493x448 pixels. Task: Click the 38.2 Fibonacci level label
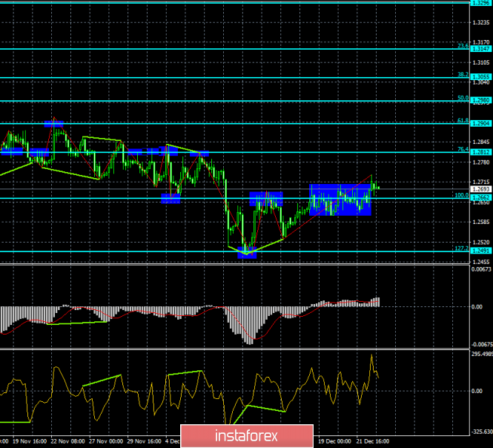click(463, 75)
